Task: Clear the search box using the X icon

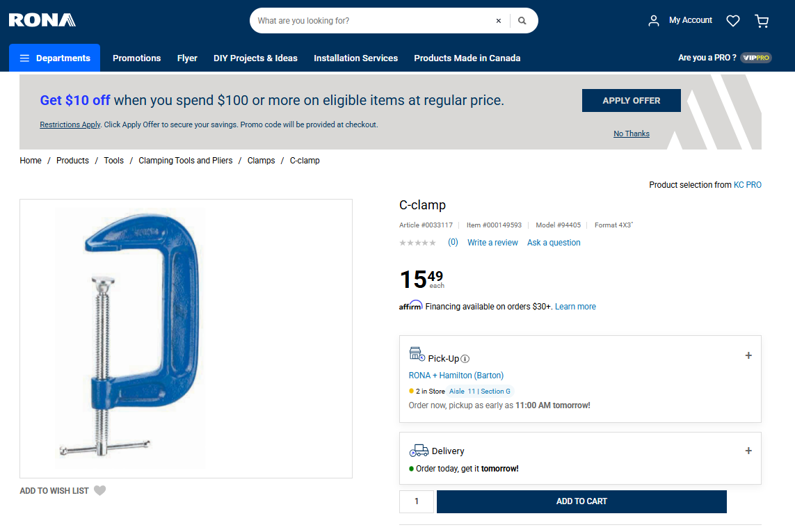Action: [498, 20]
